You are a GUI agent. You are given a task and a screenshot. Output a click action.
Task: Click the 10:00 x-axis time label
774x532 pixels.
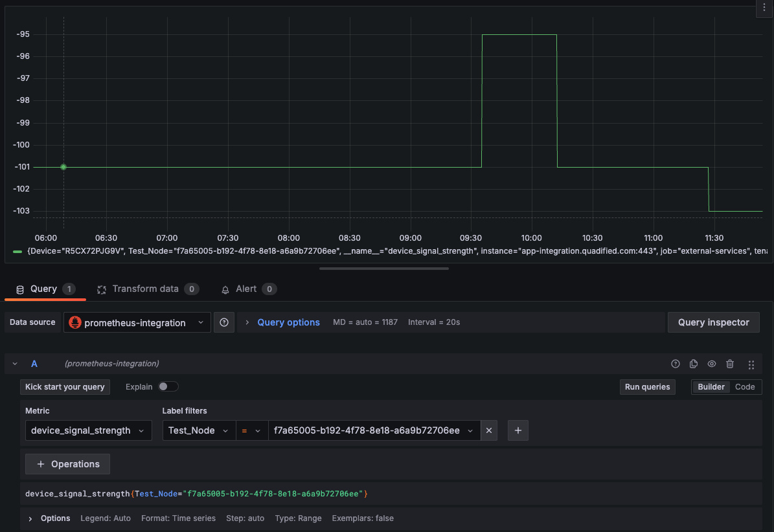click(532, 238)
